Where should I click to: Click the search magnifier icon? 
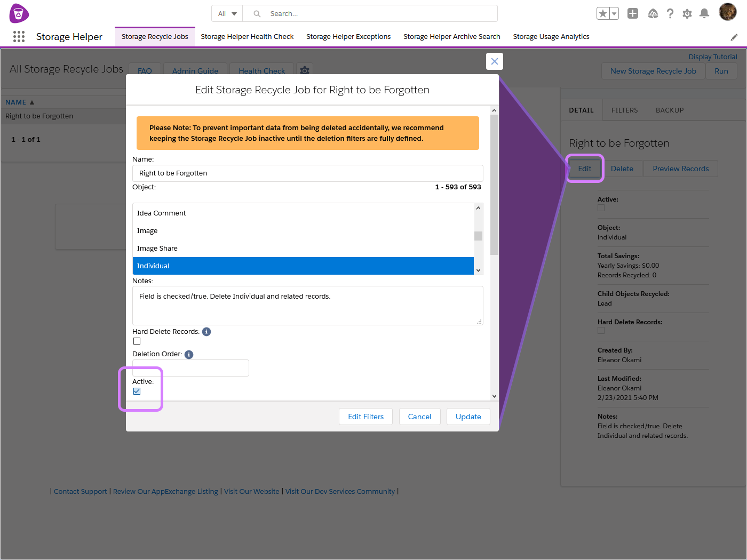[257, 14]
